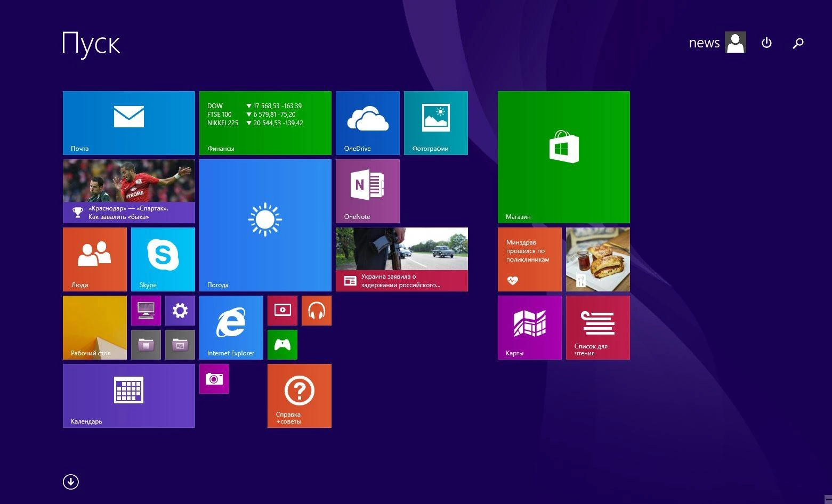Image resolution: width=832 pixels, height=504 pixels.
Task: Go to the Рабочий стол desktop tile
Action: click(95, 328)
